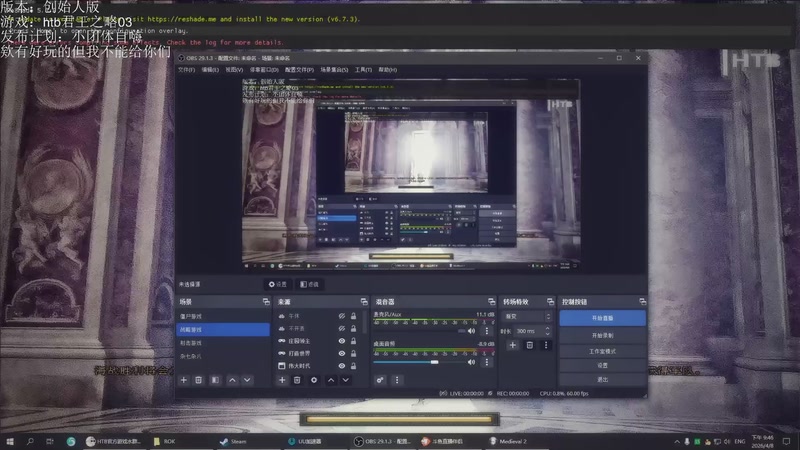The height and width of the screenshot is (450, 800).
Task: Open the 编辑(E) menu
Action: (x=210, y=70)
